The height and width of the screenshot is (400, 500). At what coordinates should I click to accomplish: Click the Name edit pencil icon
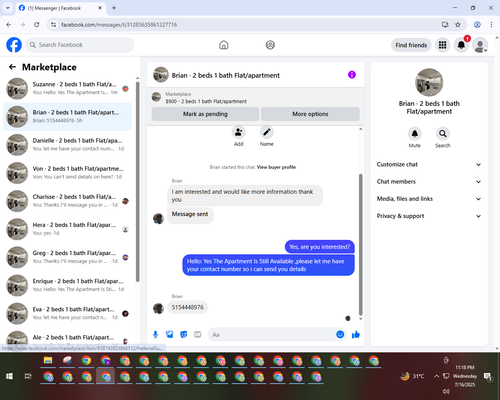click(x=267, y=132)
